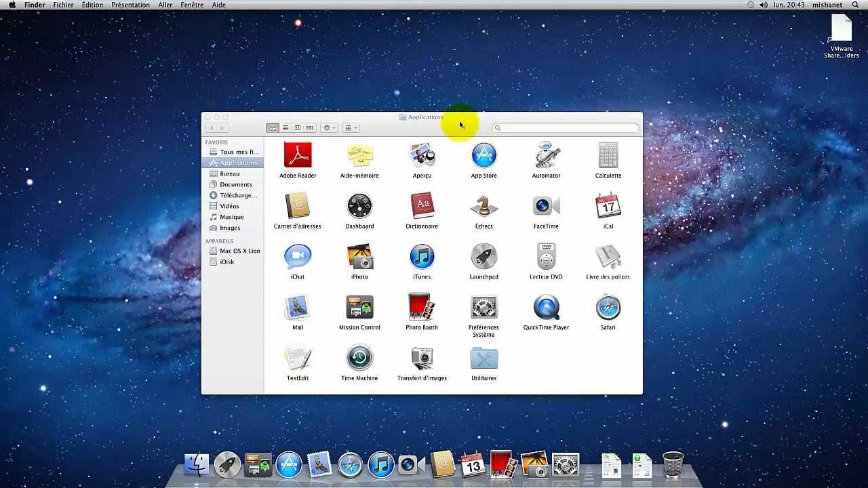Screen dimensions: 868x488
Task: Select Téléchargements in sidebar
Action: 233,195
